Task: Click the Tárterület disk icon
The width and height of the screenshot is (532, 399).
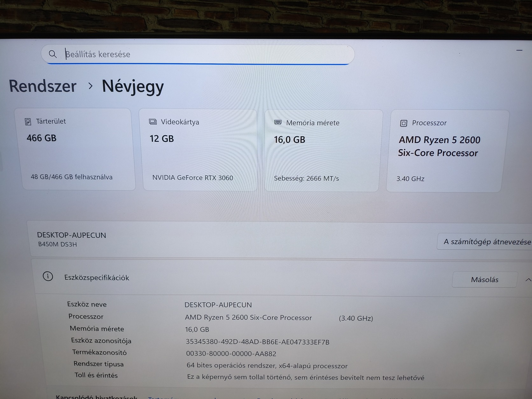Action: coord(28,122)
